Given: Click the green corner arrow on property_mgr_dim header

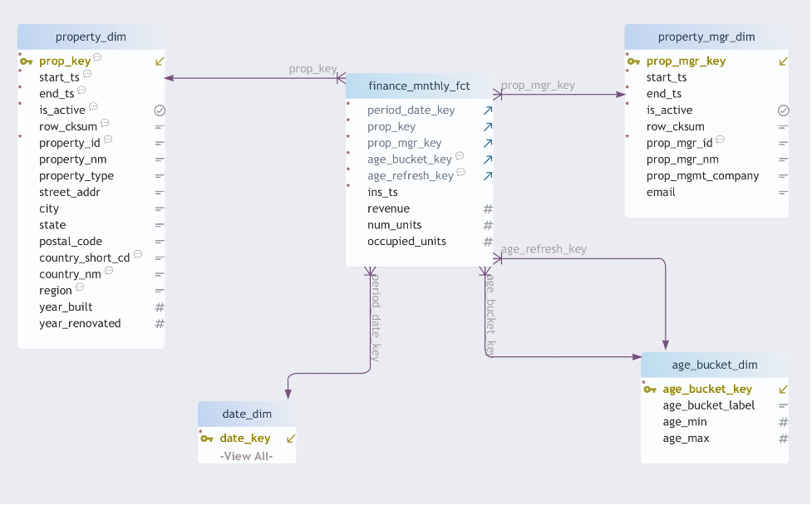Looking at the screenshot, I should [x=782, y=61].
